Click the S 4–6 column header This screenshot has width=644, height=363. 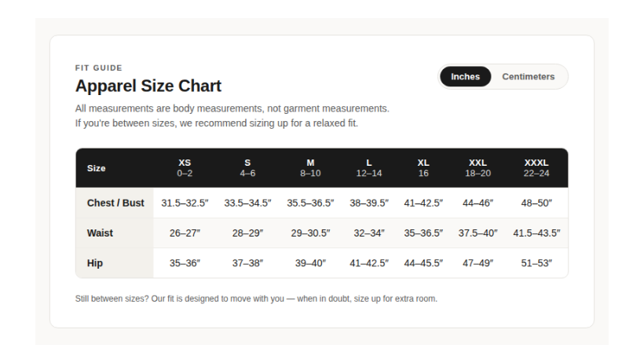[x=247, y=168]
